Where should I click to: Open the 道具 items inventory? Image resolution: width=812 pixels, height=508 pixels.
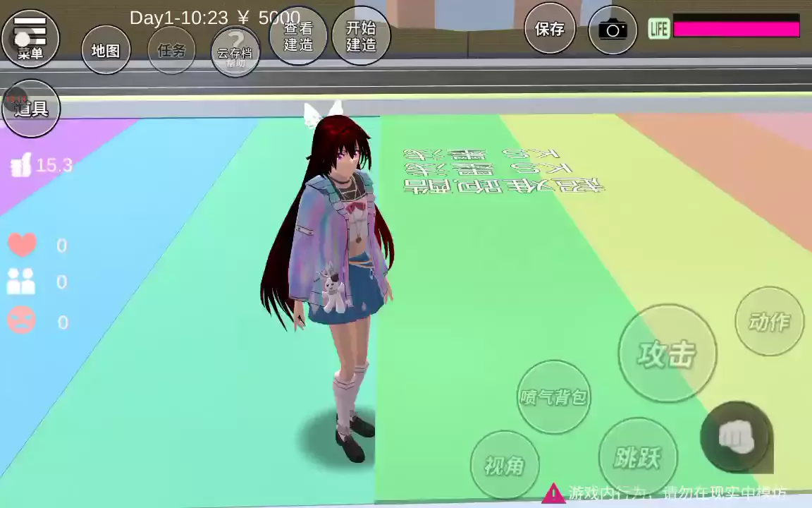click(x=31, y=108)
